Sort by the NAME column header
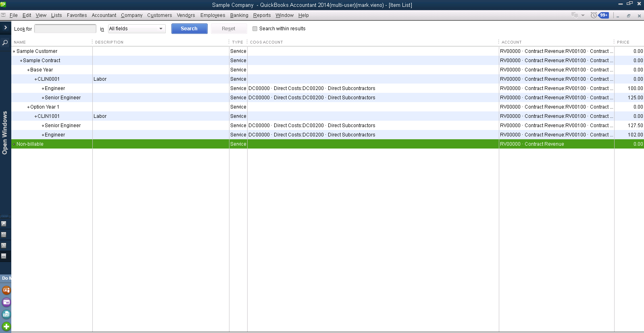 (20, 42)
